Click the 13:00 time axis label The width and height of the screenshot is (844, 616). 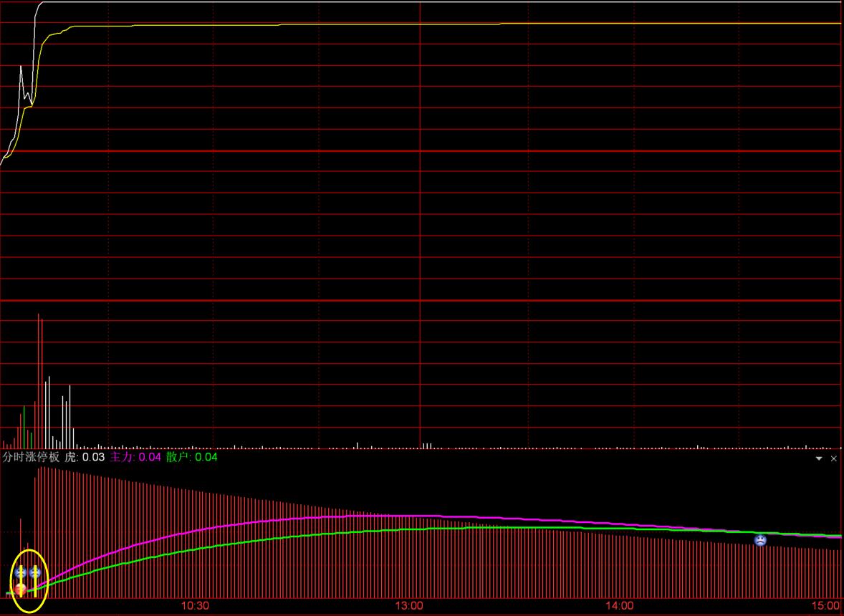point(409,606)
